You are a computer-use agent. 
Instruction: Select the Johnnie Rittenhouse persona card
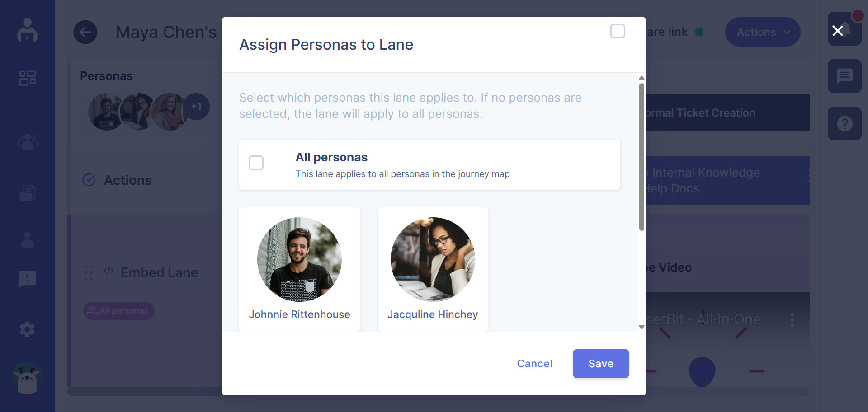pyautogui.click(x=299, y=269)
